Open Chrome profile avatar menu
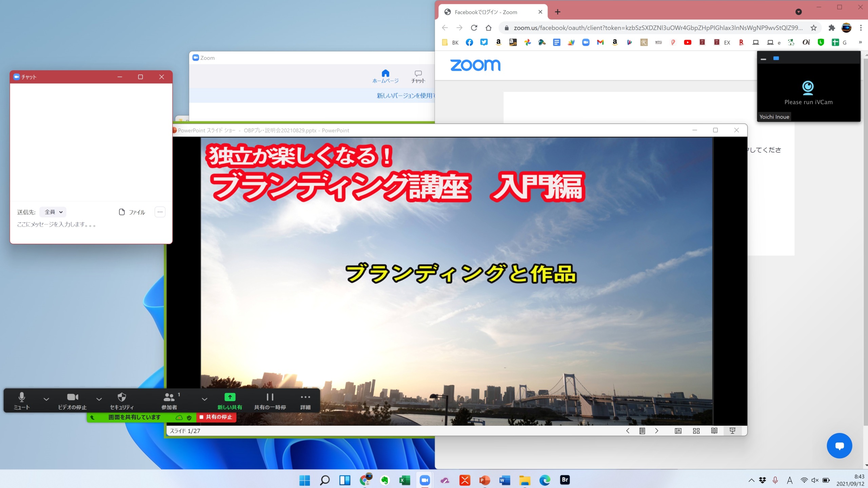The image size is (868, 488). (x=846, y=28)
